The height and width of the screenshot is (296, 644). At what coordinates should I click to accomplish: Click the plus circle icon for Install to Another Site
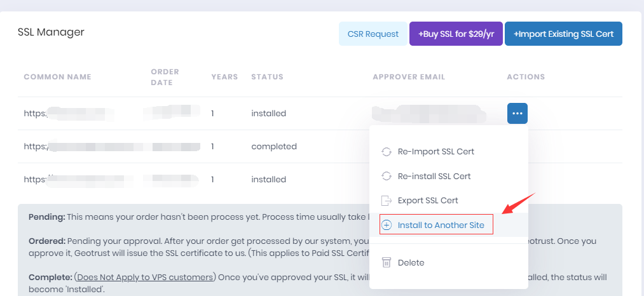coord(387,225)
